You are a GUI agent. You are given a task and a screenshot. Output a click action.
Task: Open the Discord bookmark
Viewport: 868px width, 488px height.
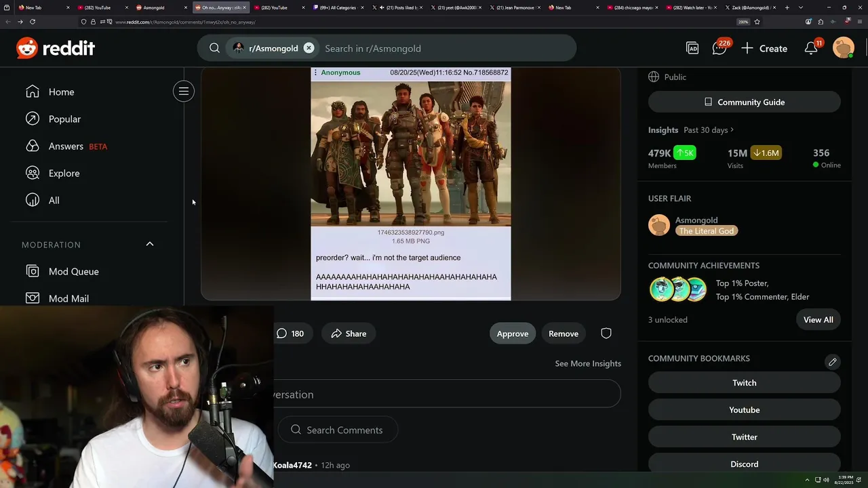[745, 464]
